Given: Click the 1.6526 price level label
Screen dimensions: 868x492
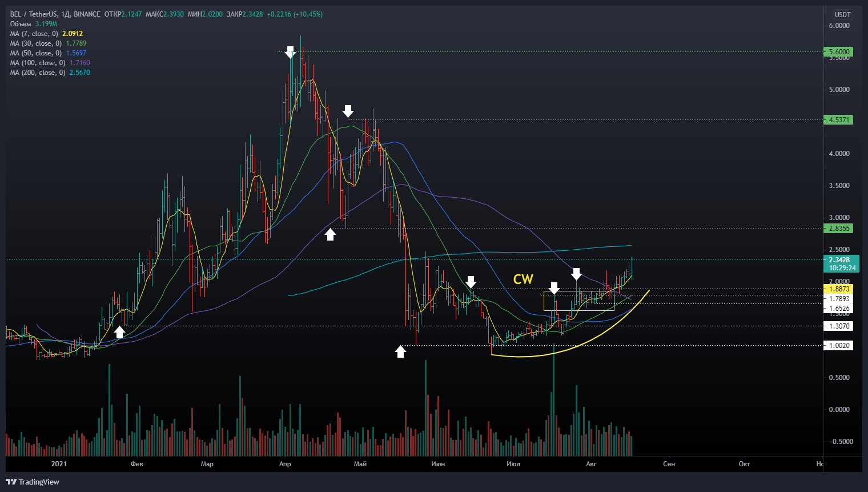Looking at the screenshot, I should coord(839,309).
